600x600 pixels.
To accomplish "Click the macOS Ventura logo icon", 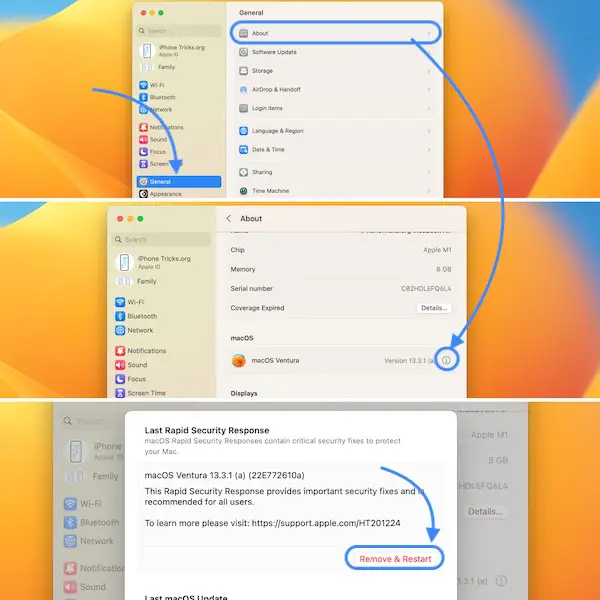I will click(x=239, y=360).
